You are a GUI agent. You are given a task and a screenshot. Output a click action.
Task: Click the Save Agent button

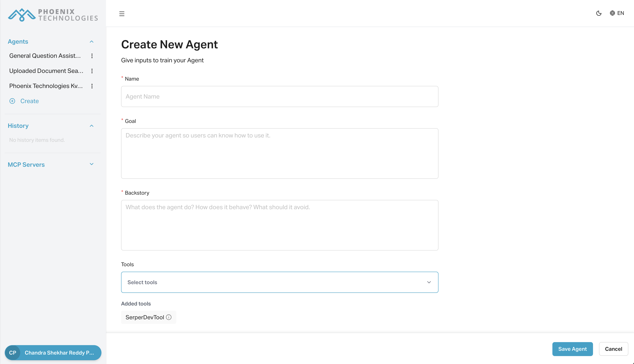(572, 349)
